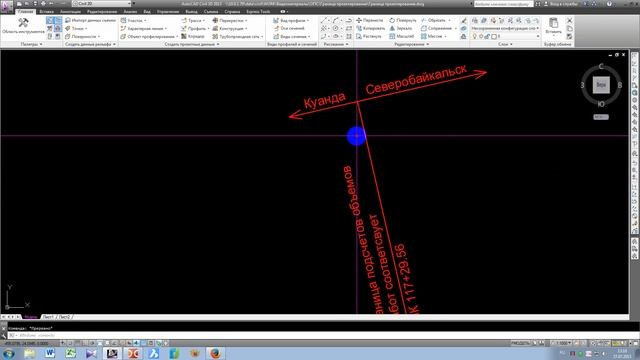Switch to the Лист2 layout tab
Screen dimensions: 640x360
click(x=65, y=317)
